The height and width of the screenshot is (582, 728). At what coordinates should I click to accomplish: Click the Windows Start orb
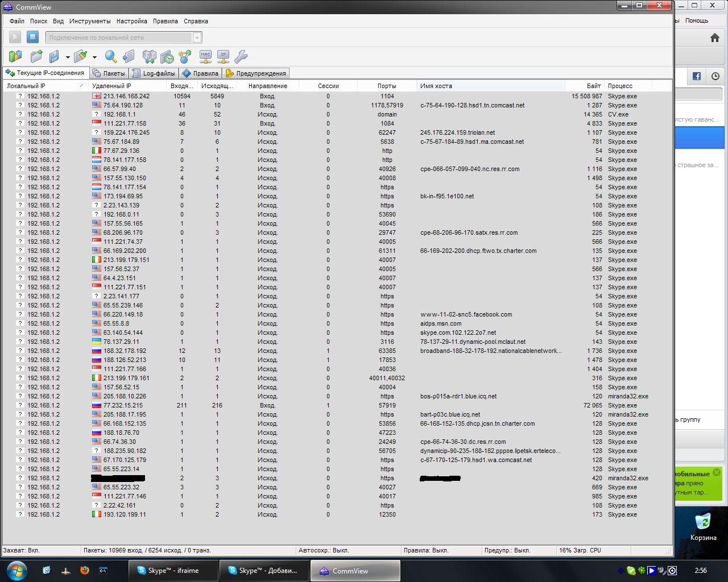pos(17,570)
